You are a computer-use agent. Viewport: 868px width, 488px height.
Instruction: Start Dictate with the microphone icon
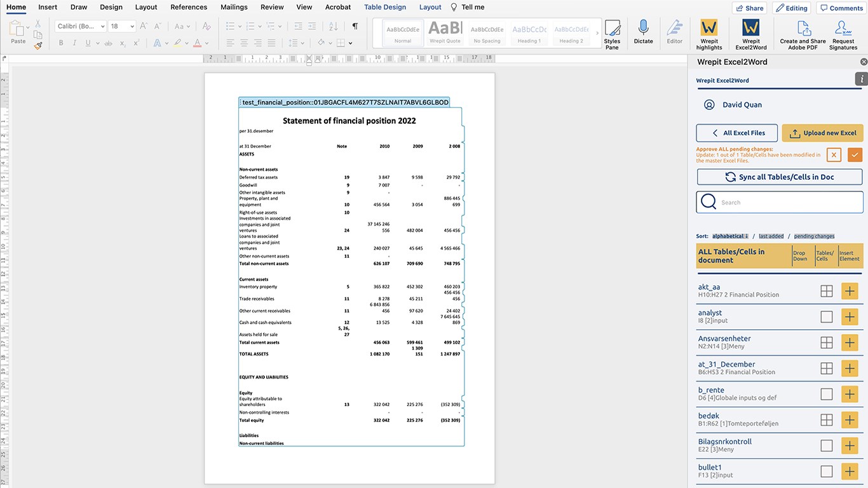[643, 32]
